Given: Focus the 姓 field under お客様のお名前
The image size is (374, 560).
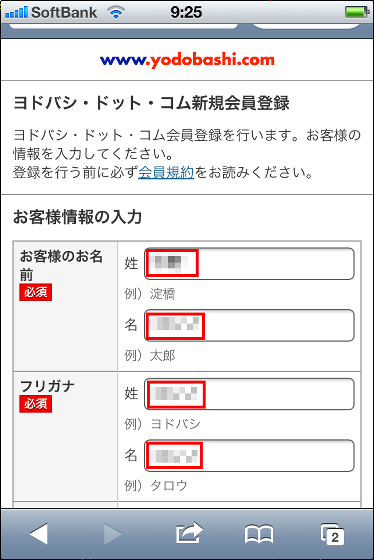Looking at the screenshot, I should click(249, 264).
